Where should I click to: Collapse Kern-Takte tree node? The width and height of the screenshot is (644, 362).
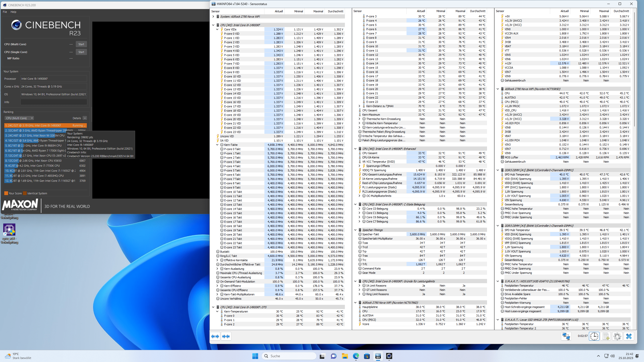coord(217,145)
